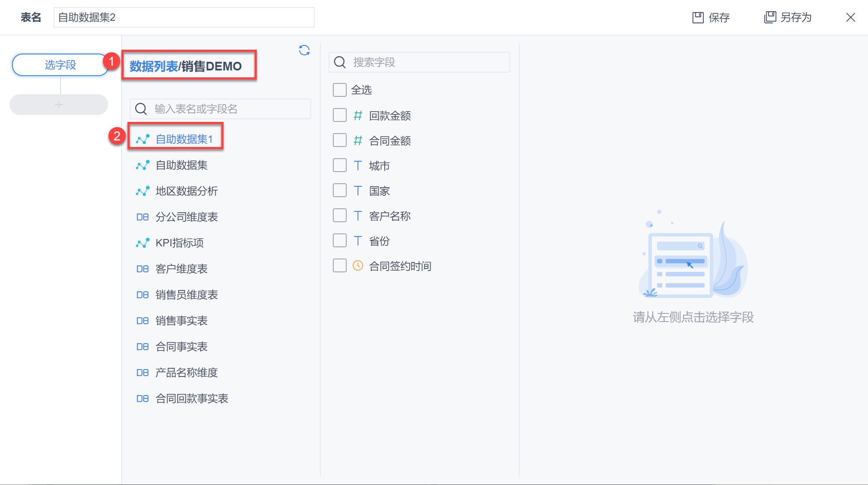The width and height of the screenshot is (868, 485).
Task: Open the 合同回款事实表 table
Action: (x=191, y=399)
